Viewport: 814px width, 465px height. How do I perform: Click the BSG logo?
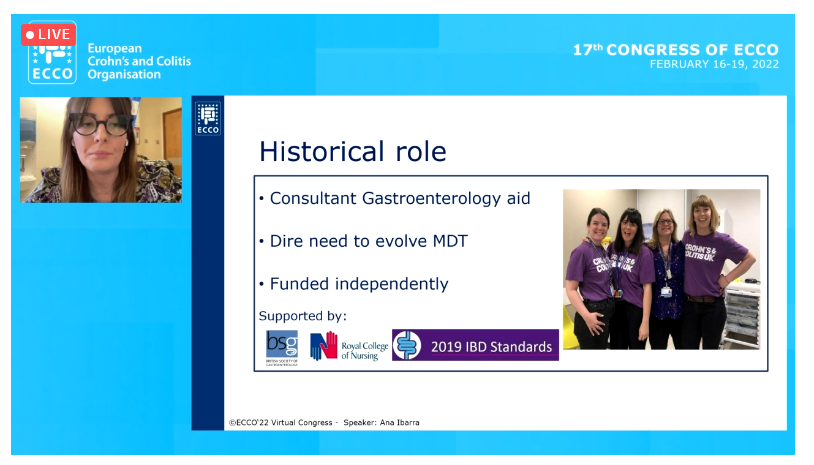[x=282, y=347]
